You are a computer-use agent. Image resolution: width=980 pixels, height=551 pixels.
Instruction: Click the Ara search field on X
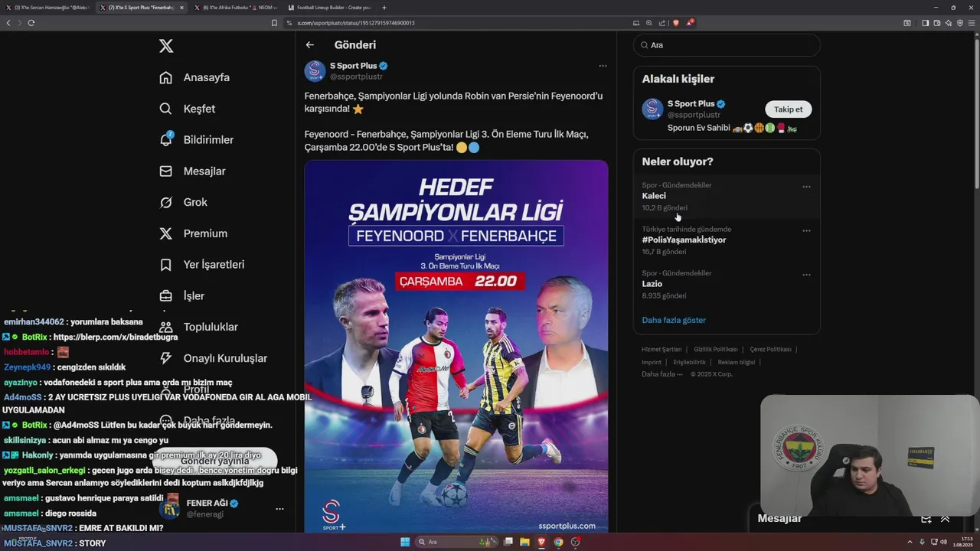[727, 45]
